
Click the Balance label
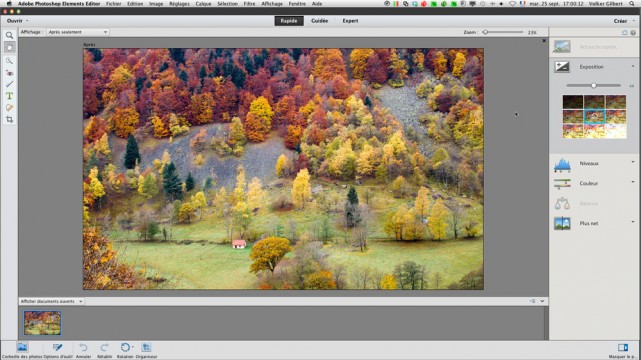coord(588,203)
